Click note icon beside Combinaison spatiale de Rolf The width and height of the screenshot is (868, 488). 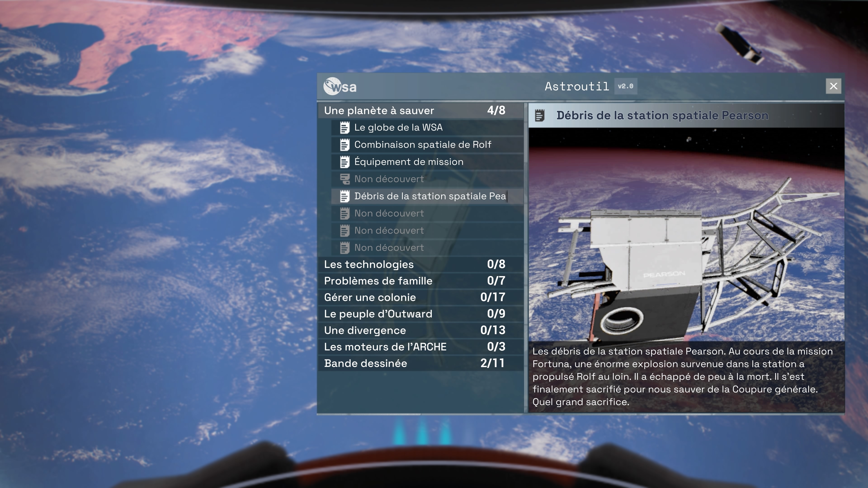(x=344, y=145)
